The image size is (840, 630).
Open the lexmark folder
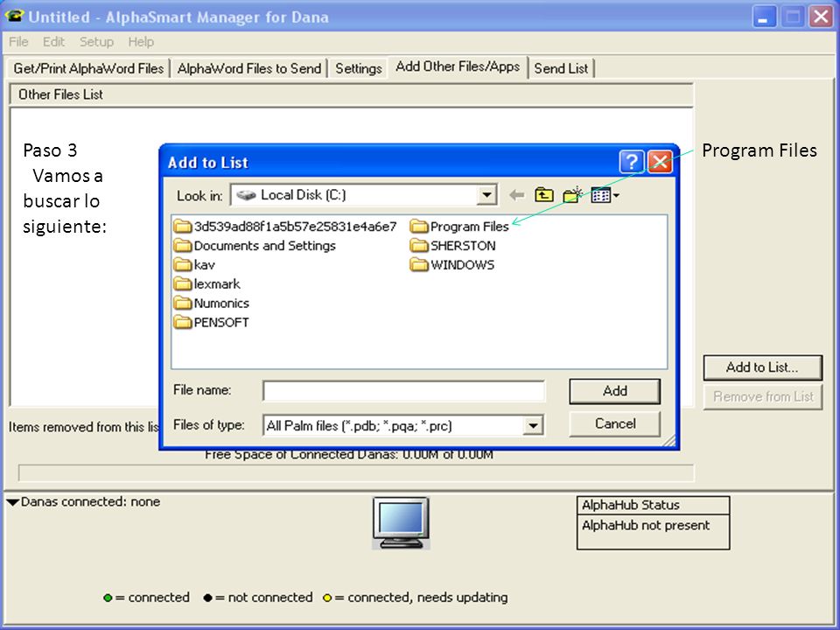tap(207, 283)
